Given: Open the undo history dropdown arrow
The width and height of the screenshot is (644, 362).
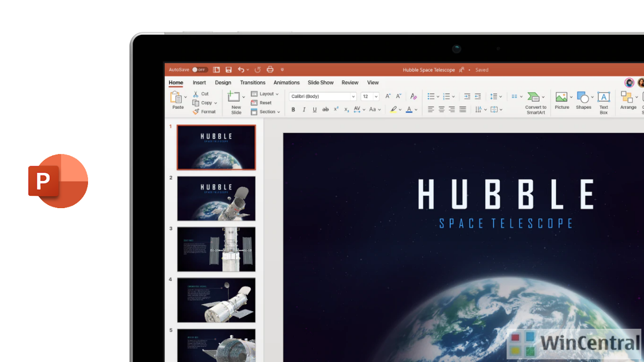Looking at the screenshot, I should [248, 70].
